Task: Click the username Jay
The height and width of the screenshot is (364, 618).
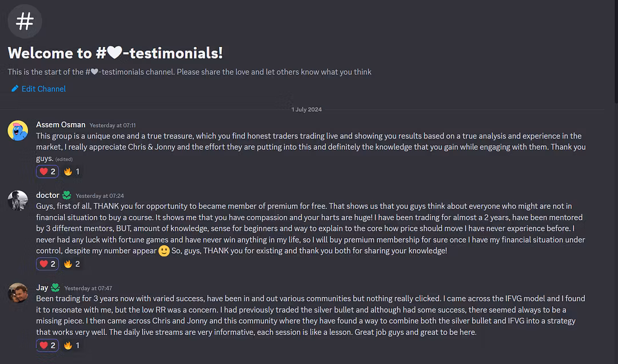Action: click(42, 288)
